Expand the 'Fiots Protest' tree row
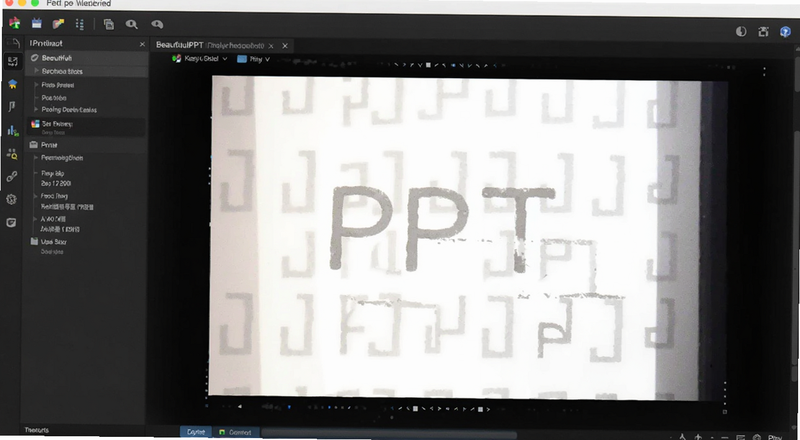800x440 pixels. click(x=36, y=85)
